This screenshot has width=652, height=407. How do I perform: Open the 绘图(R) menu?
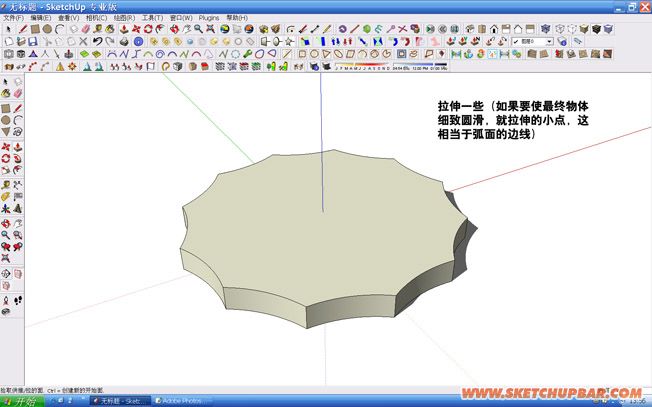click(124, 18)
